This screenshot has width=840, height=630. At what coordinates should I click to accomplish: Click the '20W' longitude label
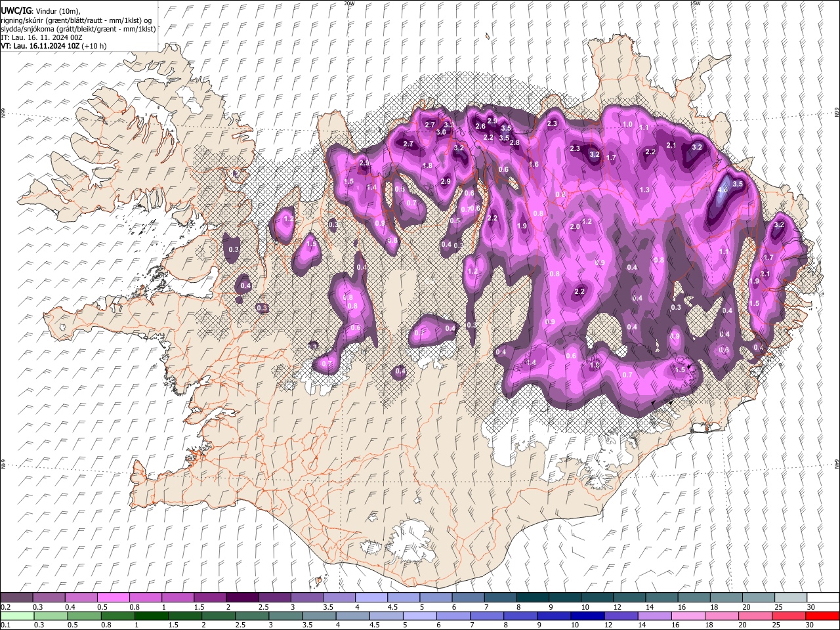(x=349, y=3)
